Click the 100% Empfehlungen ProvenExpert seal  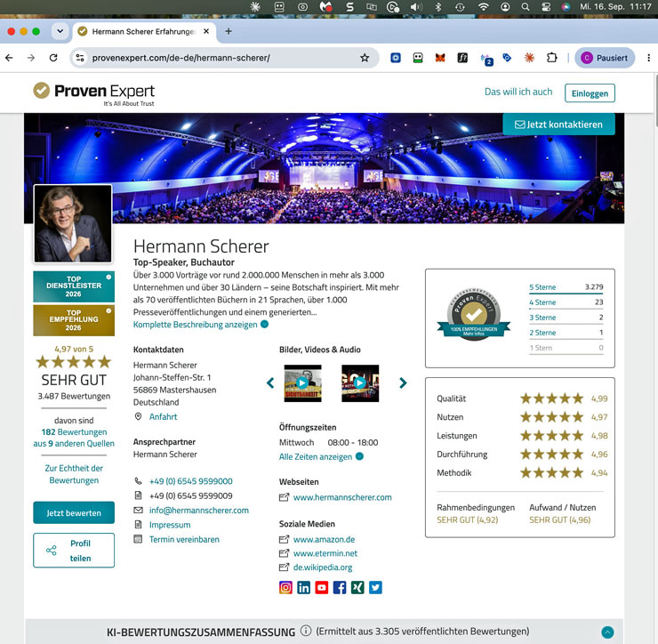click(x=473, y=315)
